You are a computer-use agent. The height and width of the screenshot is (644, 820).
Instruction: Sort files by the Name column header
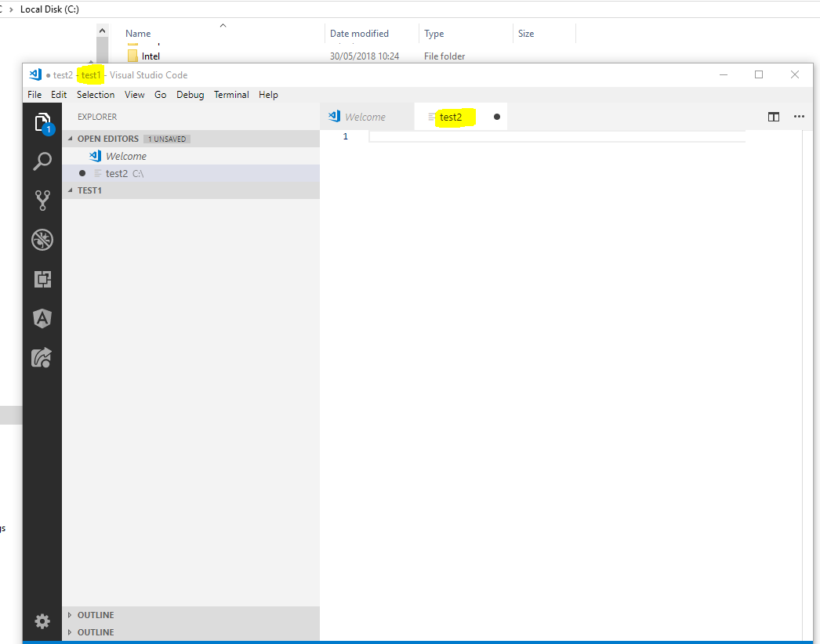point(137,33)
